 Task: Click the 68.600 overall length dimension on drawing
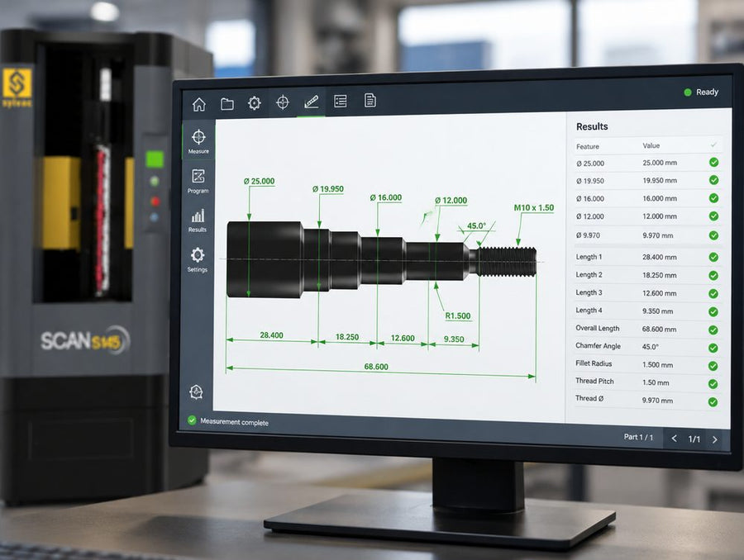coord(376,367)
